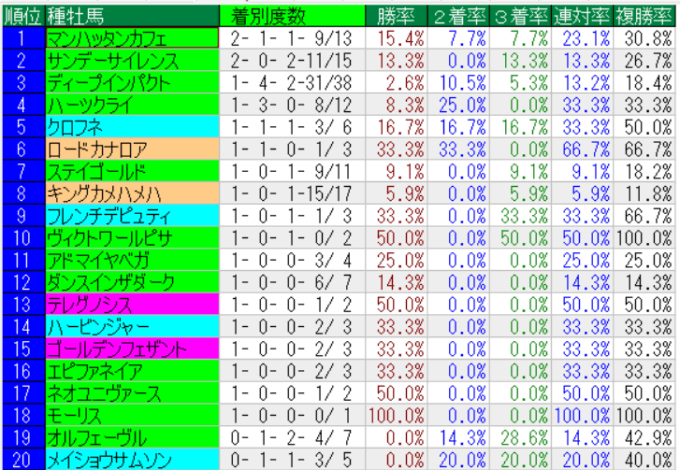Click the ゴールデンフェザント sire name

coord(132,349)
